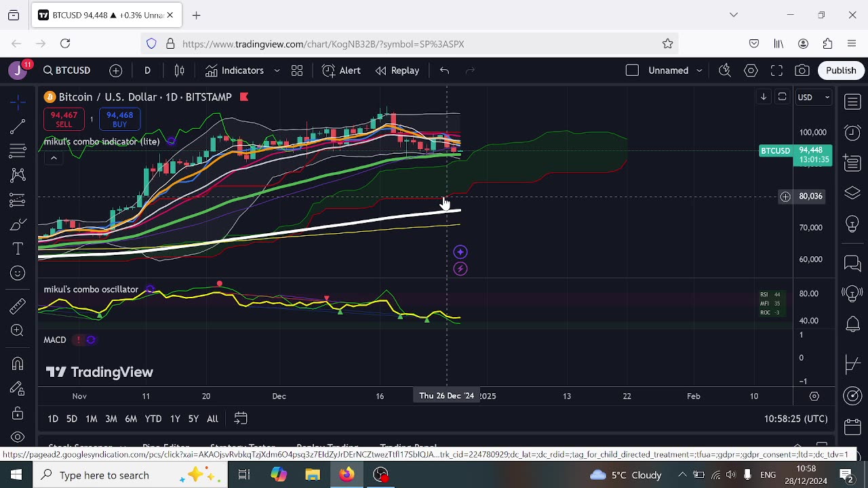
Task: Add symbol to compare with plus icon
Action: (116, 70)
